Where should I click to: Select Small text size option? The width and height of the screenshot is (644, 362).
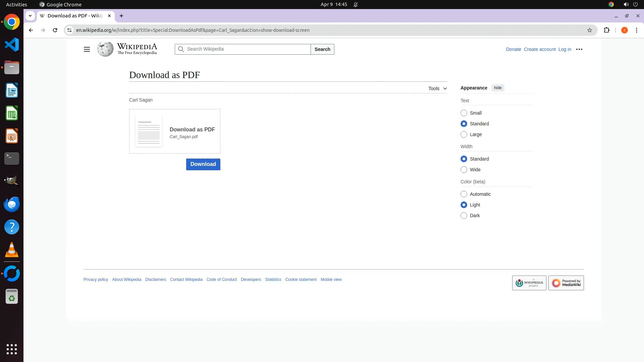click(x=464, y=113)
